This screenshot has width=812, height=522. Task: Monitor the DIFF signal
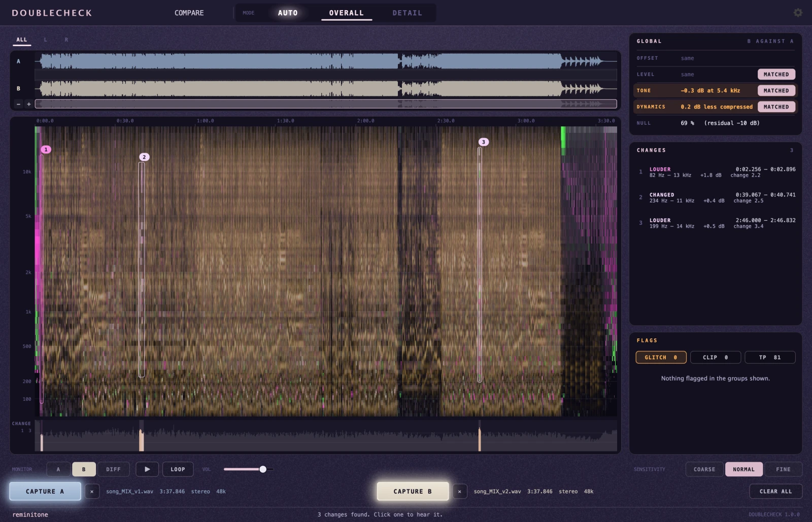[114, 469]
